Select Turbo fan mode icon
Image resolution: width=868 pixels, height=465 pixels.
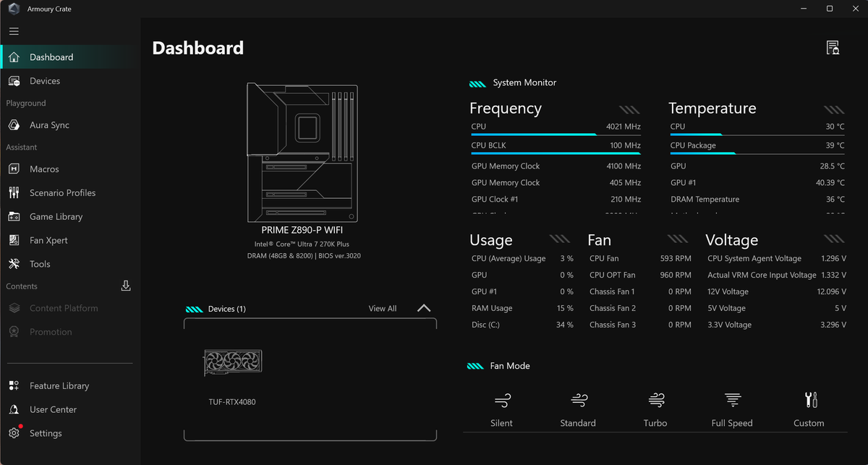pyautogui.click(x=656, y=400)
